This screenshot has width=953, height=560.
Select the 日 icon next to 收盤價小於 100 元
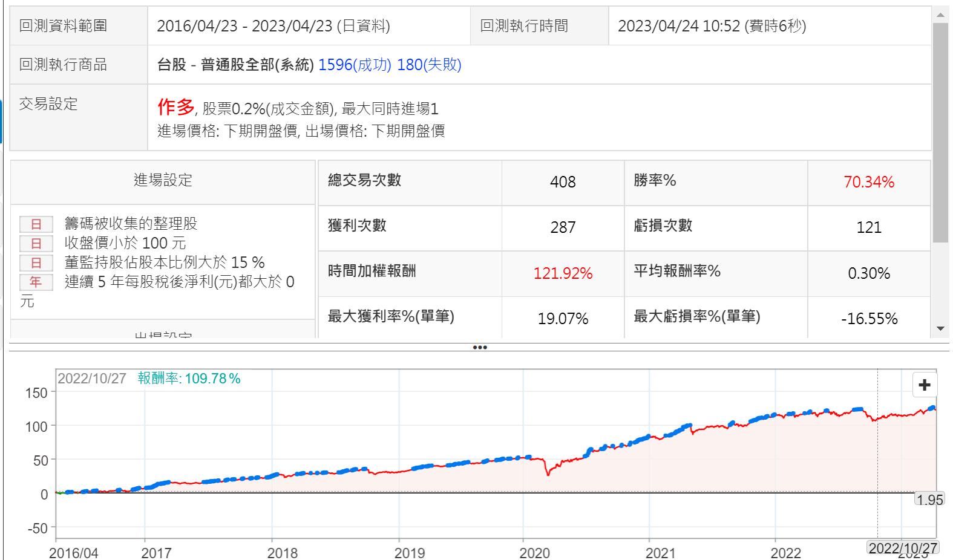36,244
